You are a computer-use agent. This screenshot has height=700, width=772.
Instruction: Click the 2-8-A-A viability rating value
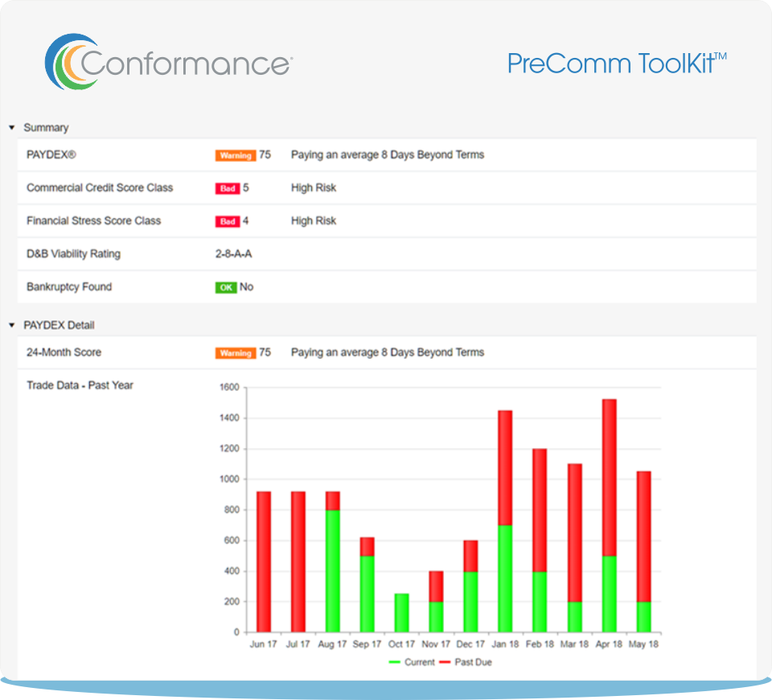pos(233,253)
